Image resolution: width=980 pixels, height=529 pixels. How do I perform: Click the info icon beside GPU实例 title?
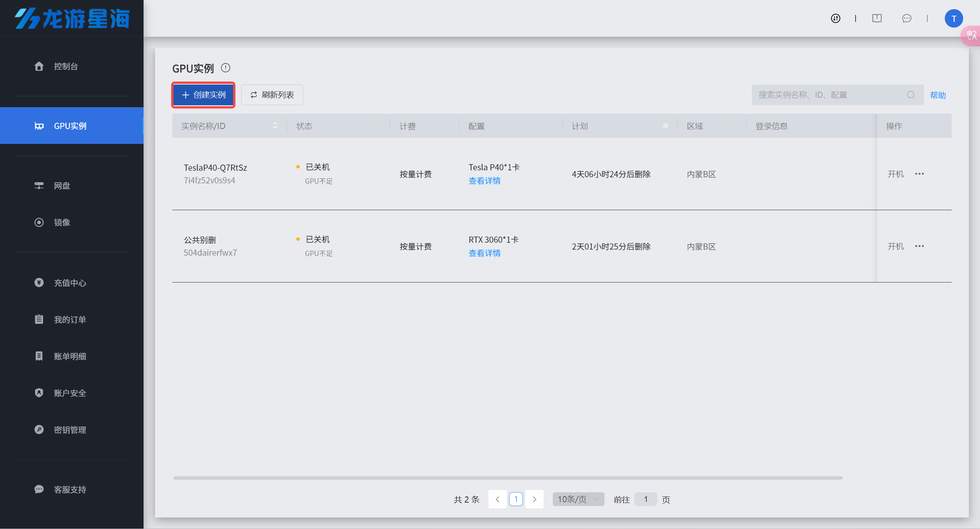pos(225,68)
